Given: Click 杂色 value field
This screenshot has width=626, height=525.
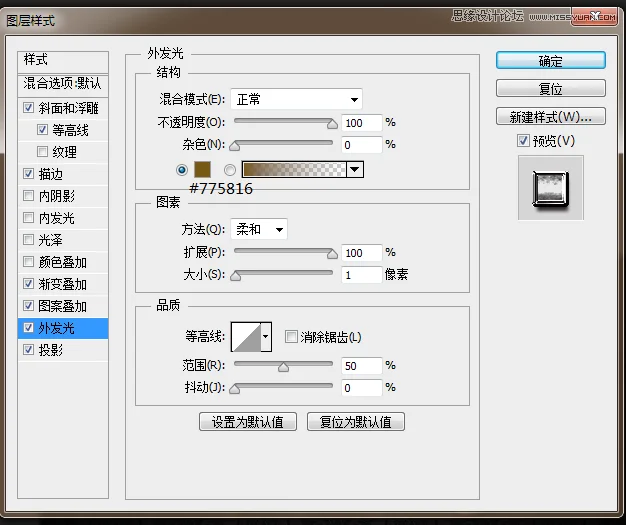Looking at the screenshot, I should coord(362,145).
